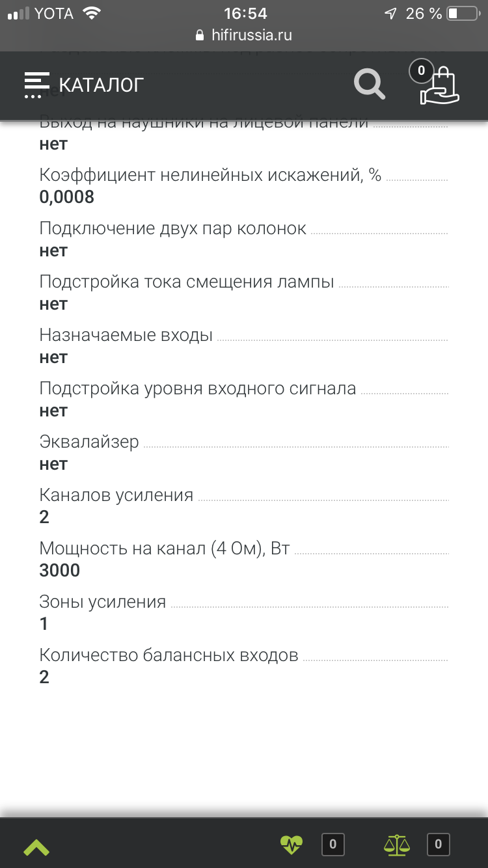Tap the lock icon beside the URL
Viewport: 488px width, 868px height.
(200, 35)
